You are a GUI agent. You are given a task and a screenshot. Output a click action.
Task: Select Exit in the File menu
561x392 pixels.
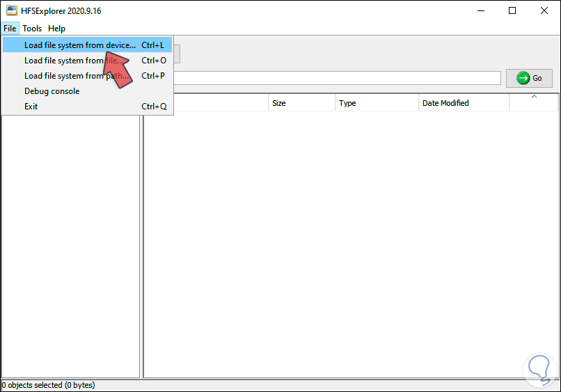pyautogui.click(x=87, y=107)
